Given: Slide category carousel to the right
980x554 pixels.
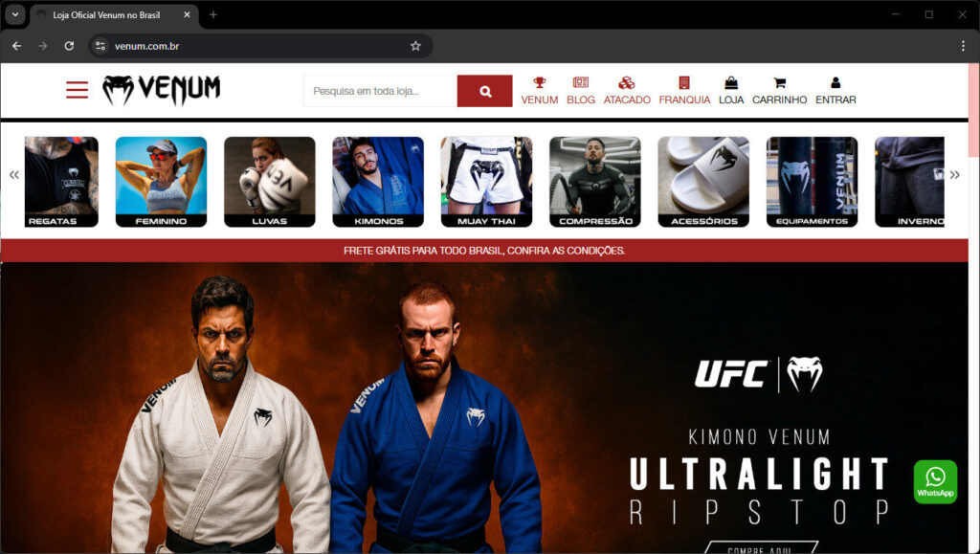Looking at the screenshot, I should coord(954,175).
